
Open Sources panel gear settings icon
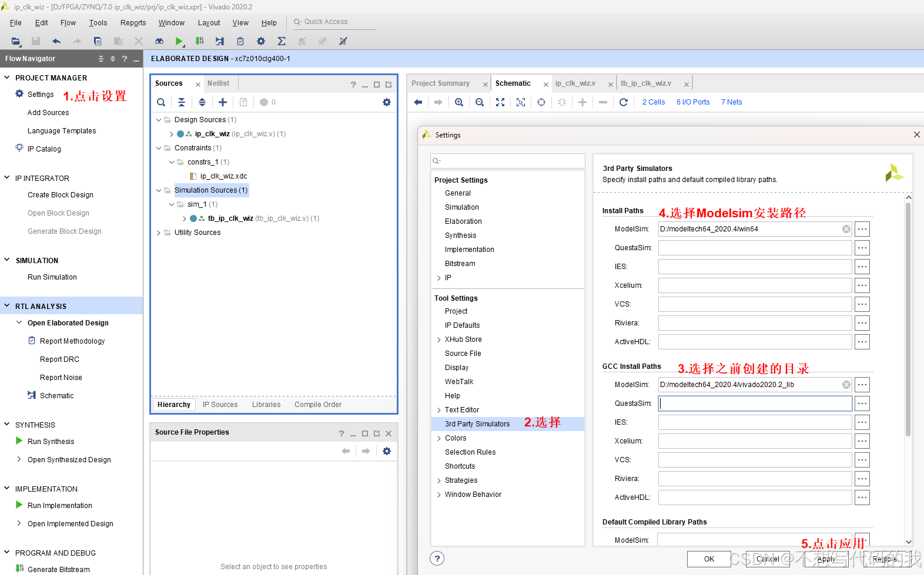click(387, 102)
